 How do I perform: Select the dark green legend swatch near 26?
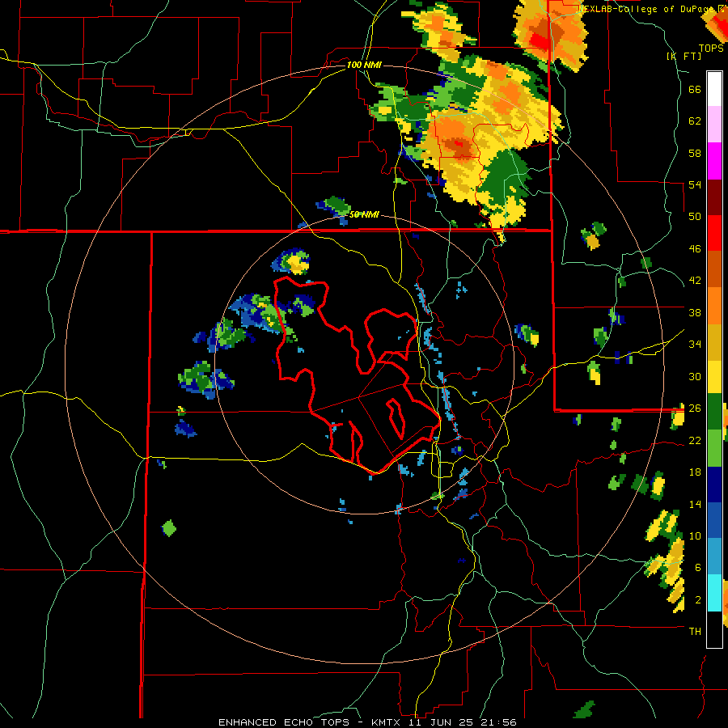[x=714, y=412]
